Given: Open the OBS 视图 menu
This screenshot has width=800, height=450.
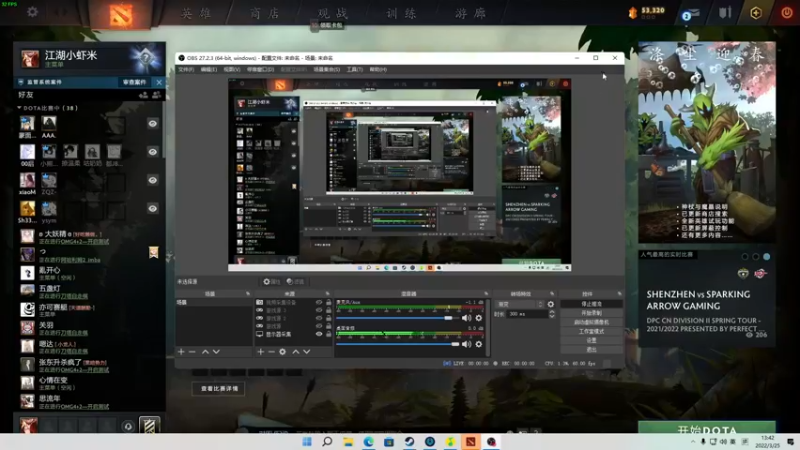Looking at the screenshot, I should [x=232, y=69].
